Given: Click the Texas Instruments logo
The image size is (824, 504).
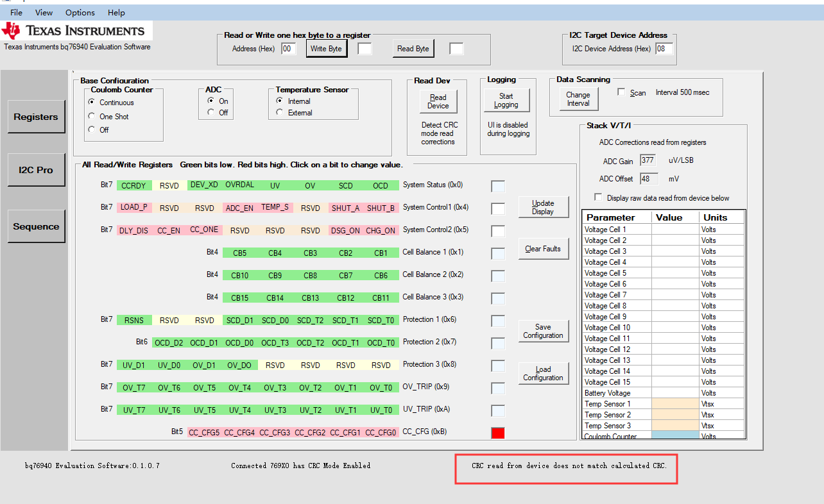Looking at the screenshot, I should tap(76, 31).
